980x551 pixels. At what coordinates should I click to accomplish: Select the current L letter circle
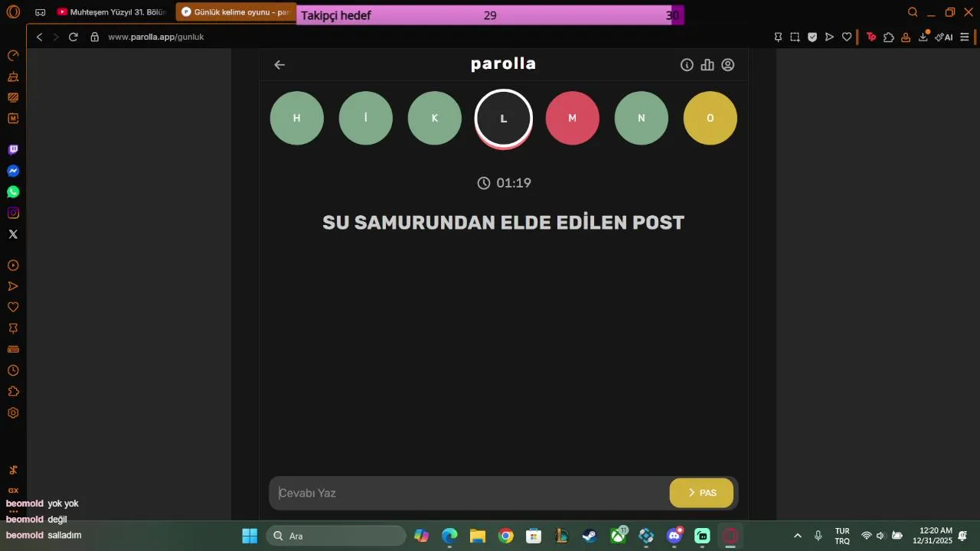click(504, 119)
